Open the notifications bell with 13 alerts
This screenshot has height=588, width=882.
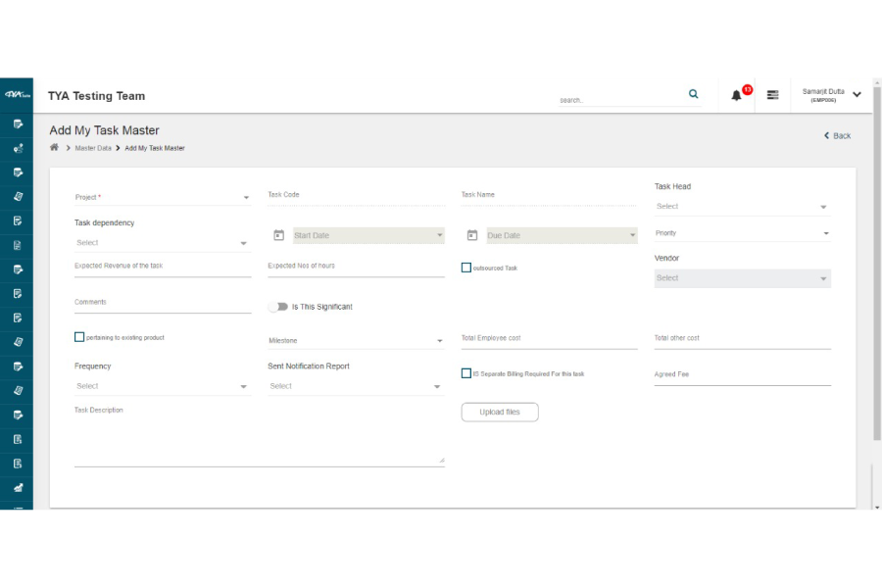738,95
